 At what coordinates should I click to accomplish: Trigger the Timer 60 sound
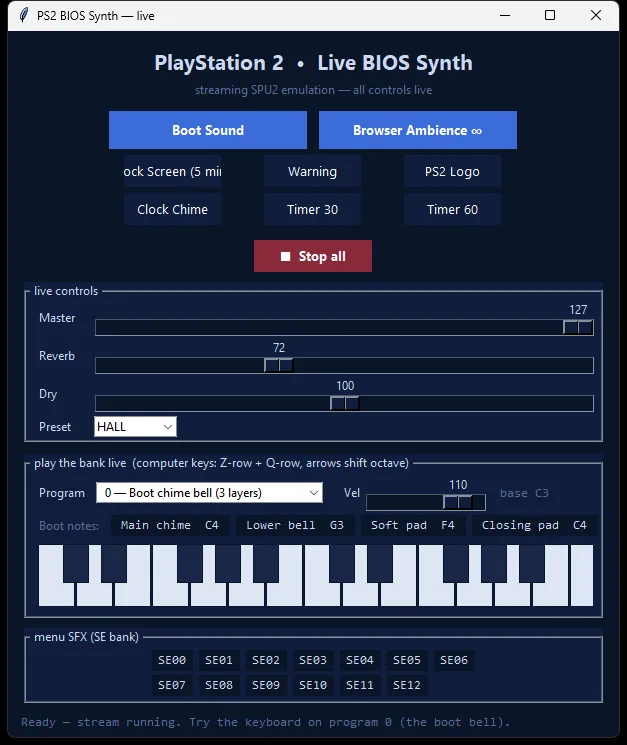tap(452, 210)
